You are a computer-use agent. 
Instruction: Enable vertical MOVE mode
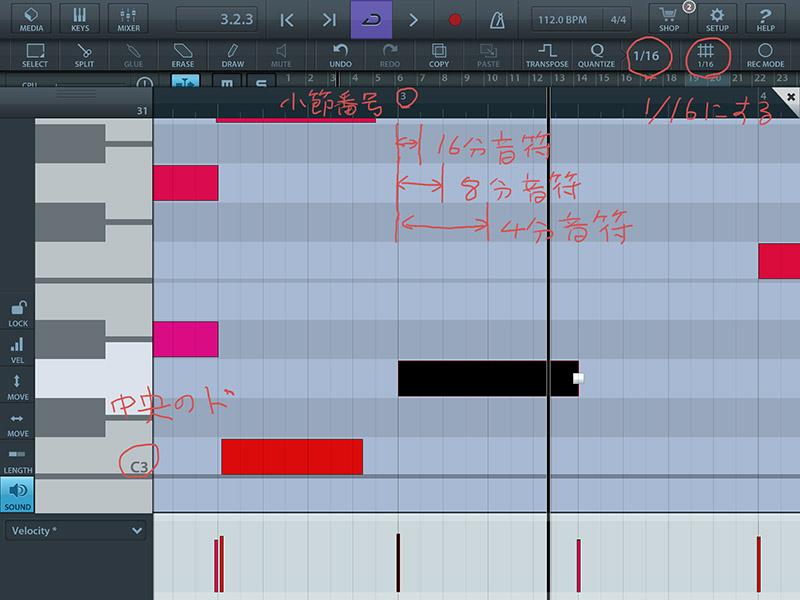click(17, 387)
